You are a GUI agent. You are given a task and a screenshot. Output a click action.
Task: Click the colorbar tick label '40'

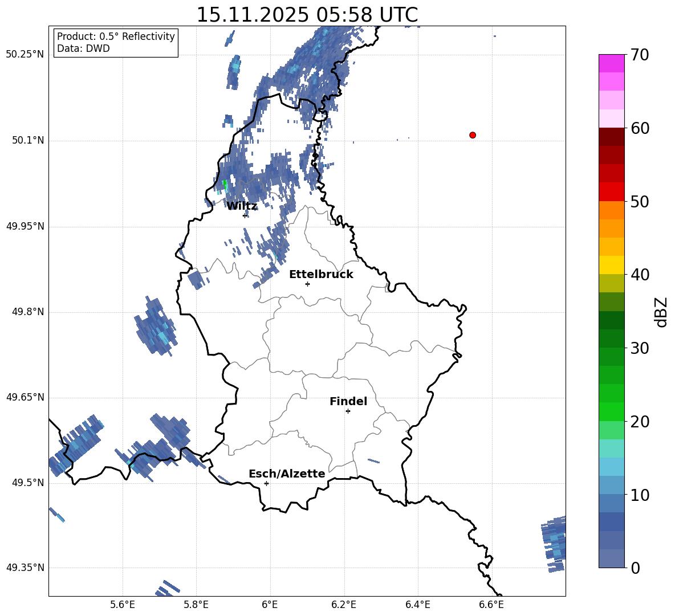click(x=640, y=275)
